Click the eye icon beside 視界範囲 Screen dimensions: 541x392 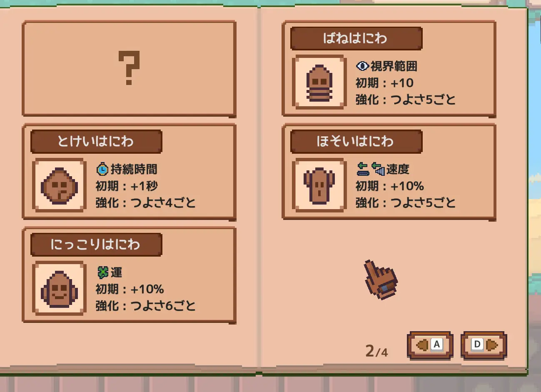(362, 66)
